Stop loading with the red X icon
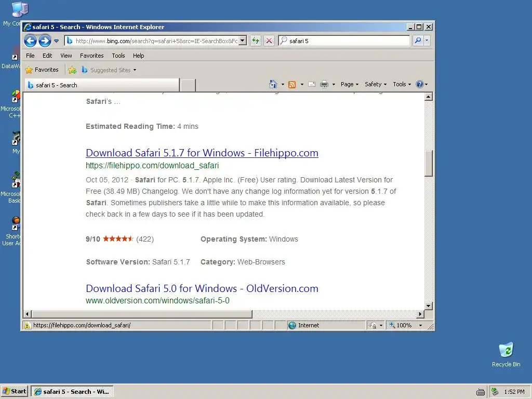This screenshot has width=532, height=399. click(269, 41)
